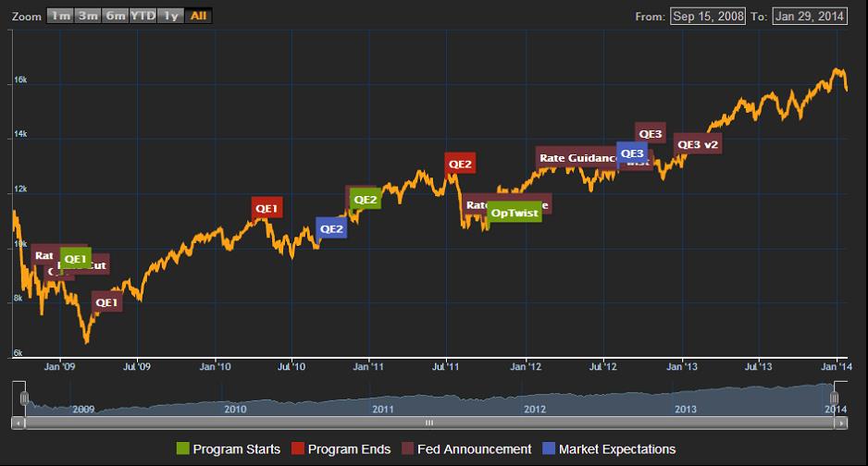Click the 16k y-axis label

20,80
